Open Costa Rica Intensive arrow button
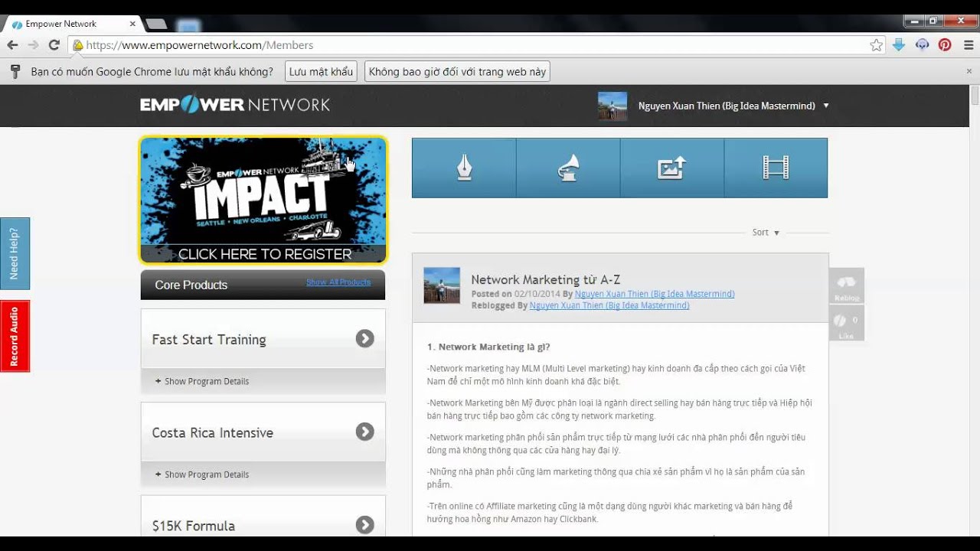The image size is (980, 551). click(x=364, y=432)
